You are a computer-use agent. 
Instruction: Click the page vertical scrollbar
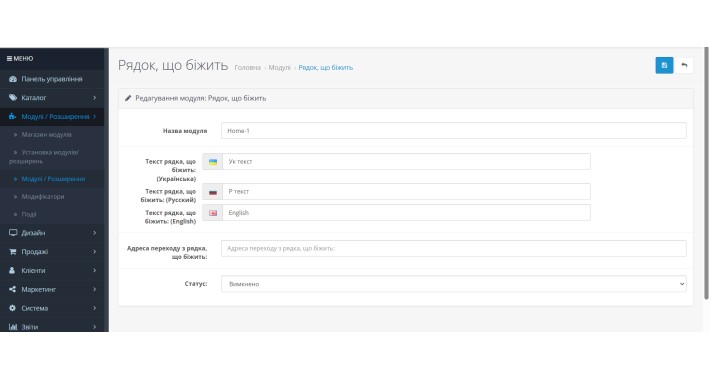coord(706,173)
